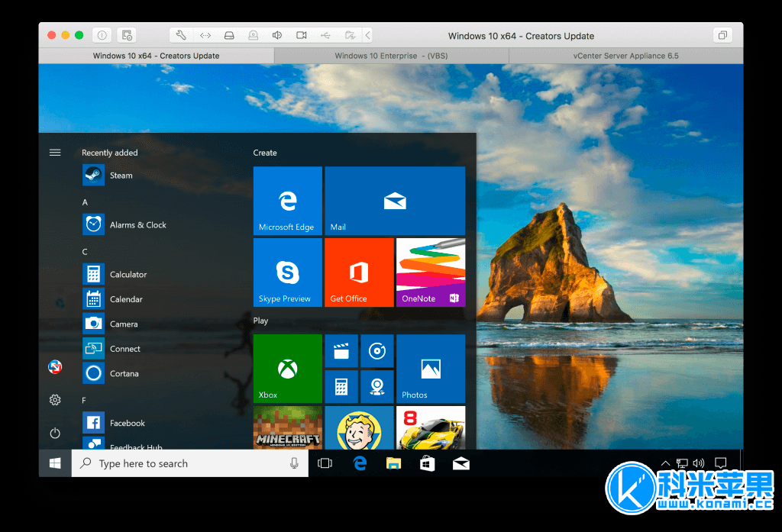
Task: Open the Action Center notification icon
Action: 720,463
